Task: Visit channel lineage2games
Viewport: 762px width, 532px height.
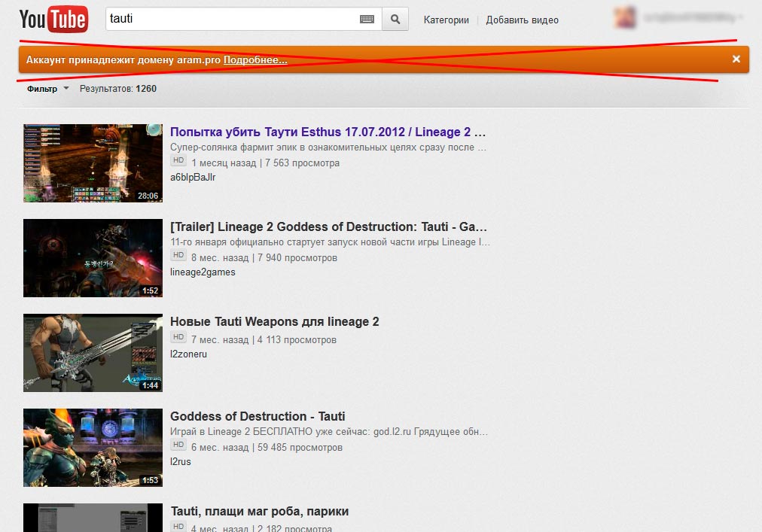Action: pos(203,272)
